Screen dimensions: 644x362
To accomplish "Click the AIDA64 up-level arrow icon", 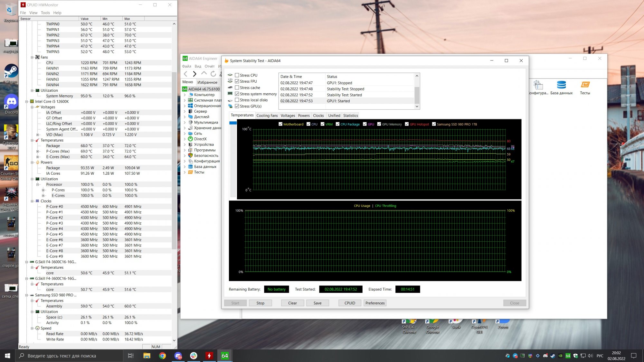I will coord(204,74).
